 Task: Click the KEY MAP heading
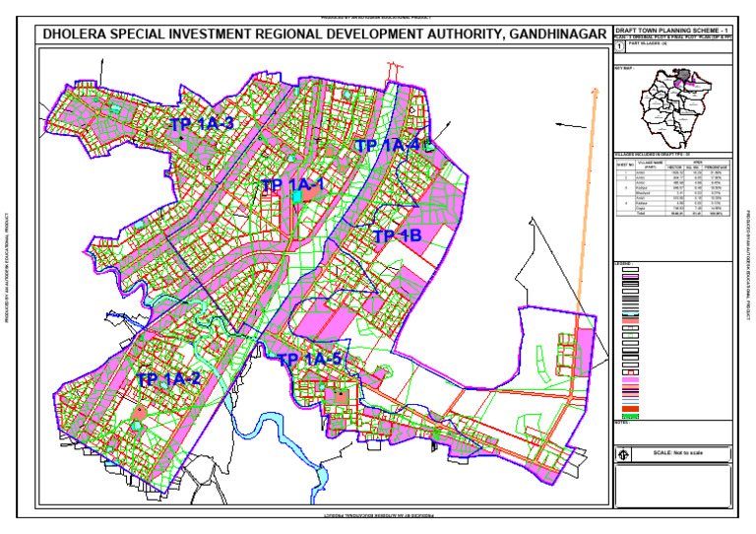tap(624, 68)
